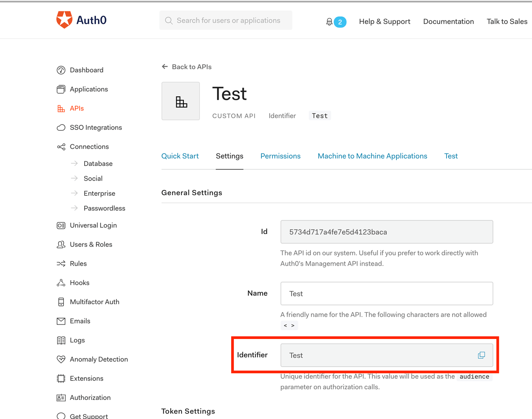Image resolution: width=532 pixels, height=419 pixels.
Task: Switch to the Permissions tab
Action: pos(280,156)
